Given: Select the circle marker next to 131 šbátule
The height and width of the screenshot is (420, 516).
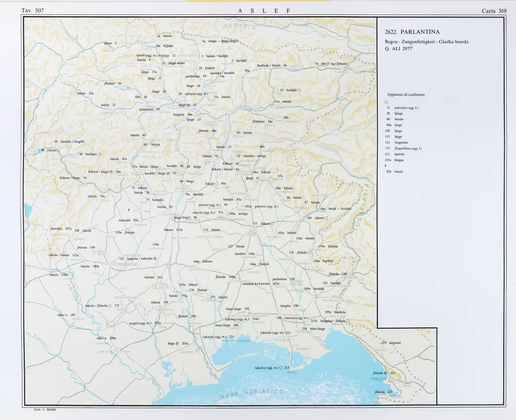Looking at the screenshot, I should point(310,252).
